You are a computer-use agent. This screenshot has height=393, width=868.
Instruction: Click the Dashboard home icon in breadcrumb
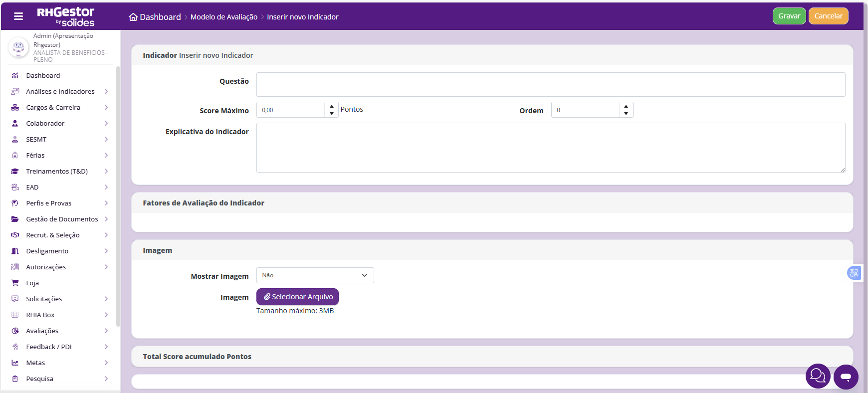pos(133,17)
